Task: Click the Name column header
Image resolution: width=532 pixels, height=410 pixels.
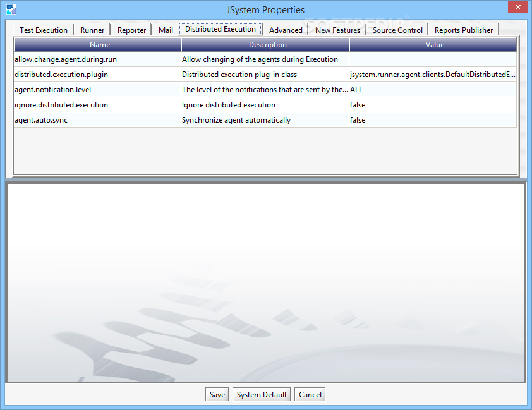Action: coord(98,45)
